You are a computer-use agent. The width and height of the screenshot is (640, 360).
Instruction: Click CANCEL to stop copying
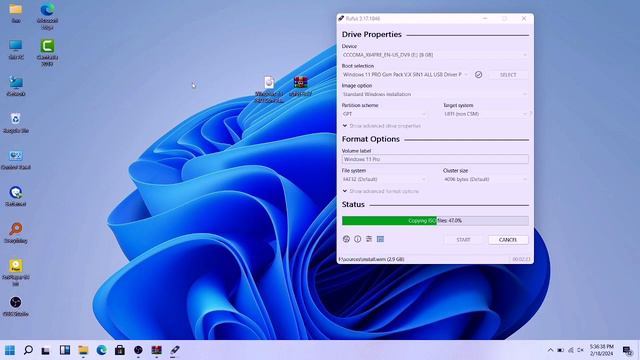tap(508, 240)
